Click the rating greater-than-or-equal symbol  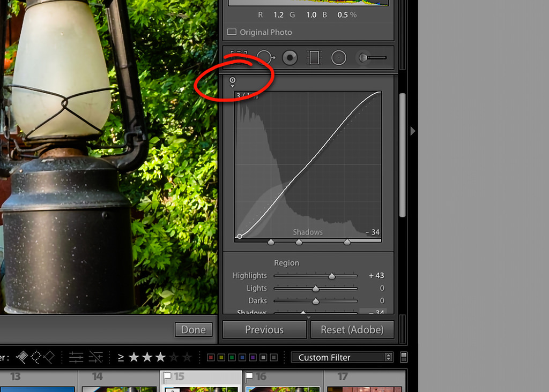tap(121, 357)
